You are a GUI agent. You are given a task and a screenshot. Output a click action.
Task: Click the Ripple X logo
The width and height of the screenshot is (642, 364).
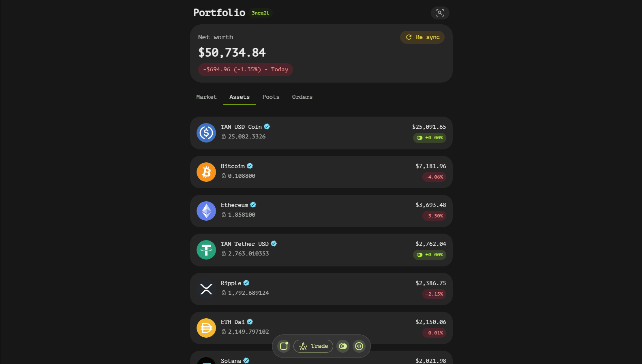206,289
